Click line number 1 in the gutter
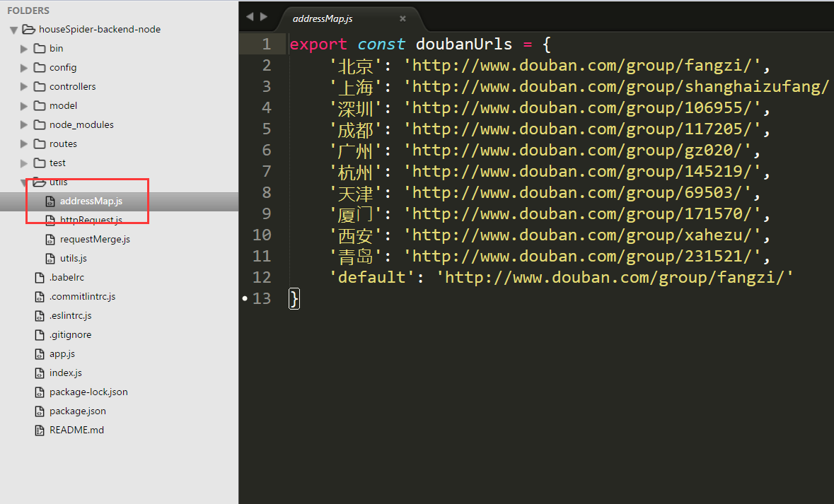 pos(267,44)
